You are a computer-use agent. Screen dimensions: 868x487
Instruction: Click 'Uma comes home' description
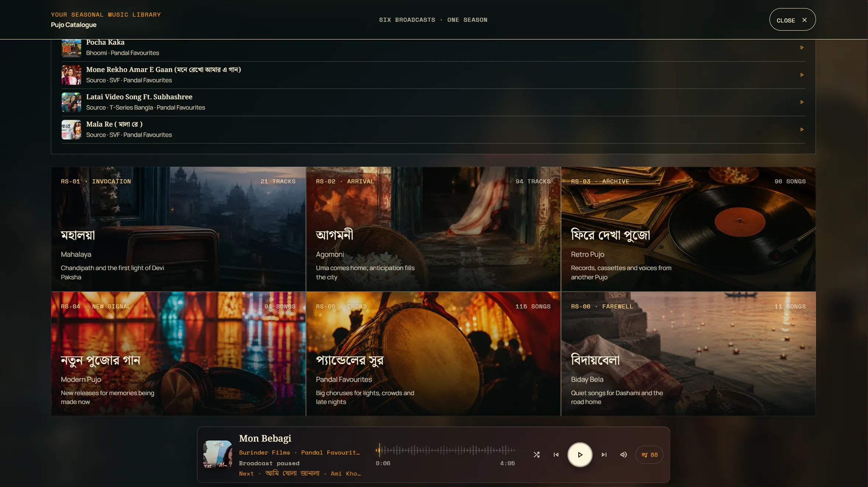365,273
